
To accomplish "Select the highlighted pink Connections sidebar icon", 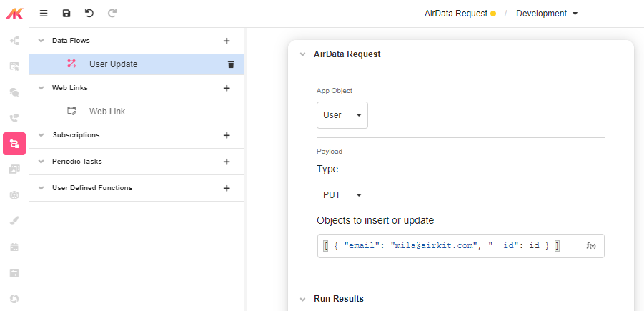I will click(14, 144).
